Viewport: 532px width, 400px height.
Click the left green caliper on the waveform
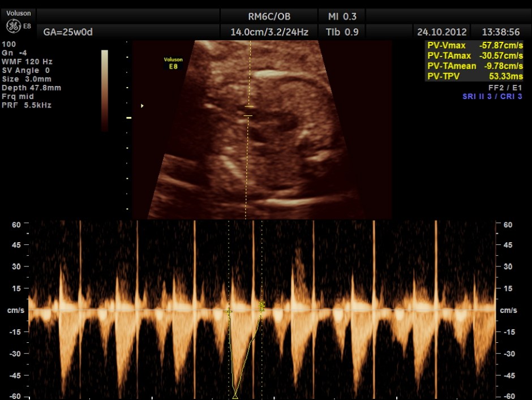[229, 311]
